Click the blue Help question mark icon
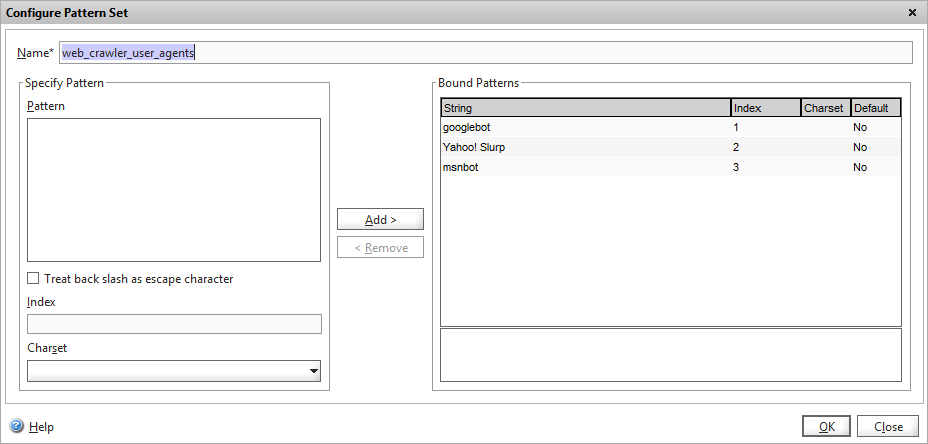This screenshot has width=928, height=444. (x=16, y=426)
